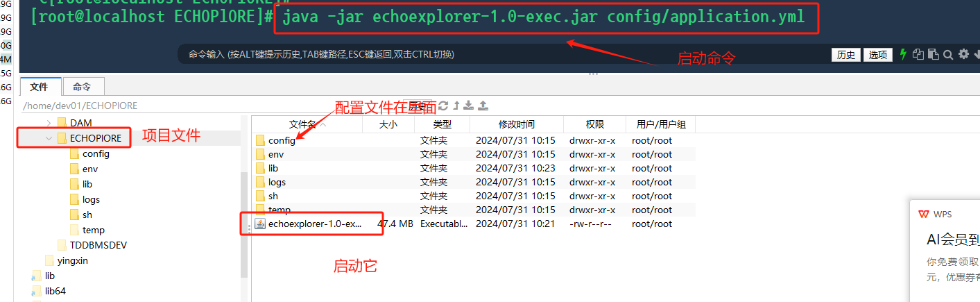
Task: Click the jar file icon of echoexplorer-1.0-exec
Action: tap(260, 224)
